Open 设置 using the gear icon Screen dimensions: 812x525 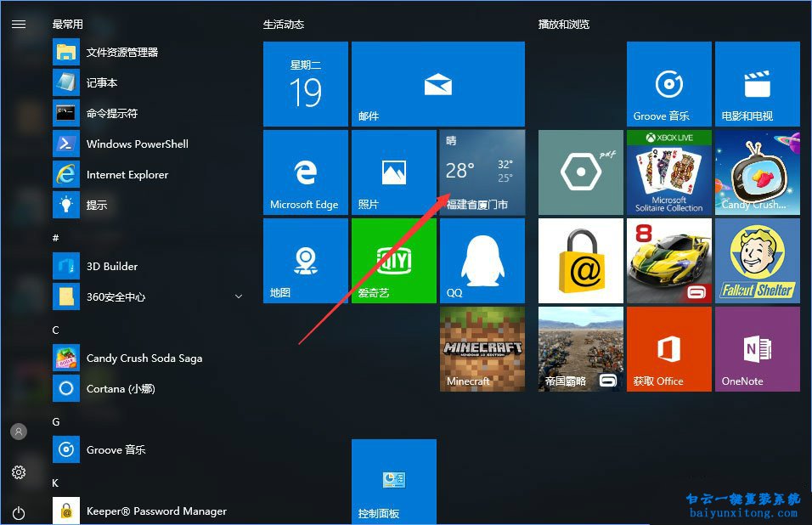[19, 472]
